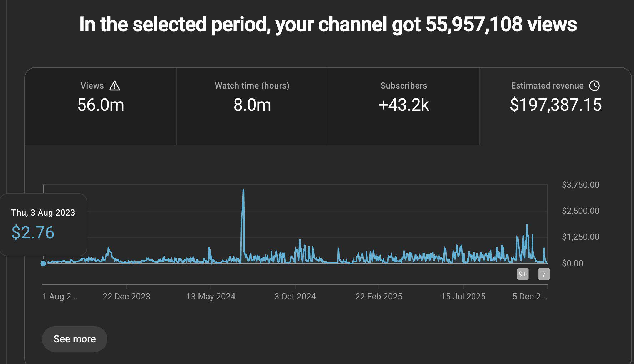Click the blue data point on 1 Aug
Screen dimensions: 634x364
[44, 263]
